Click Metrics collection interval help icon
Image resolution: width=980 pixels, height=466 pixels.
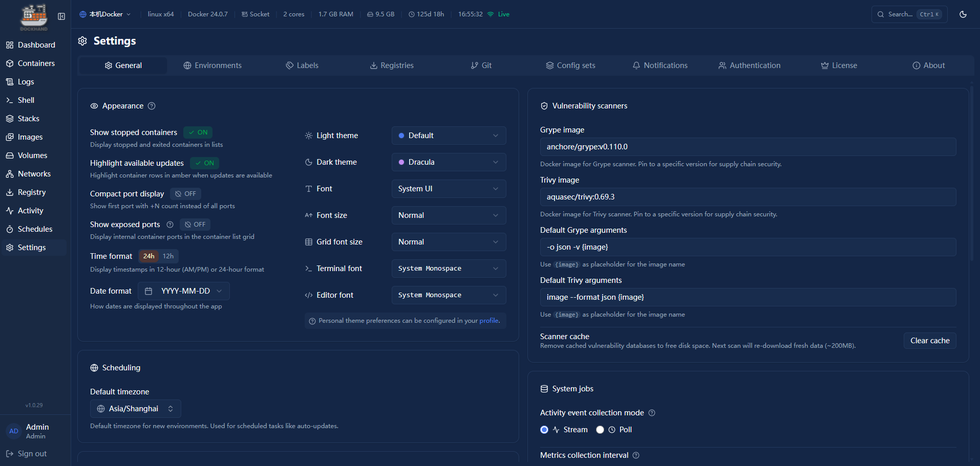click(x=636, y=455)
